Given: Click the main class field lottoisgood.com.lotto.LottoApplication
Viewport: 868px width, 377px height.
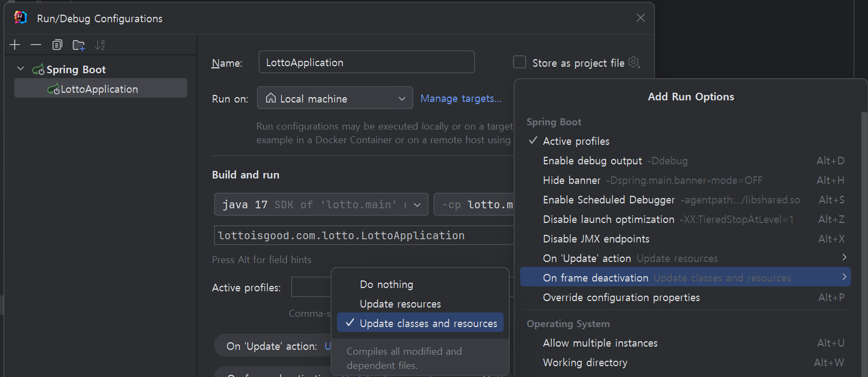Looking at the screenshot, I should coord(364,235).
